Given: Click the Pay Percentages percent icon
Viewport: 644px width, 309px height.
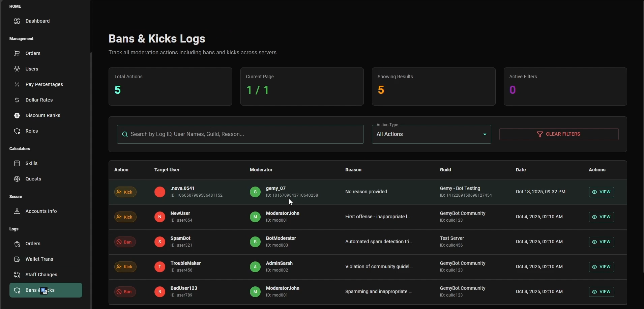Looking at the screenshot, I should point(17,84).
